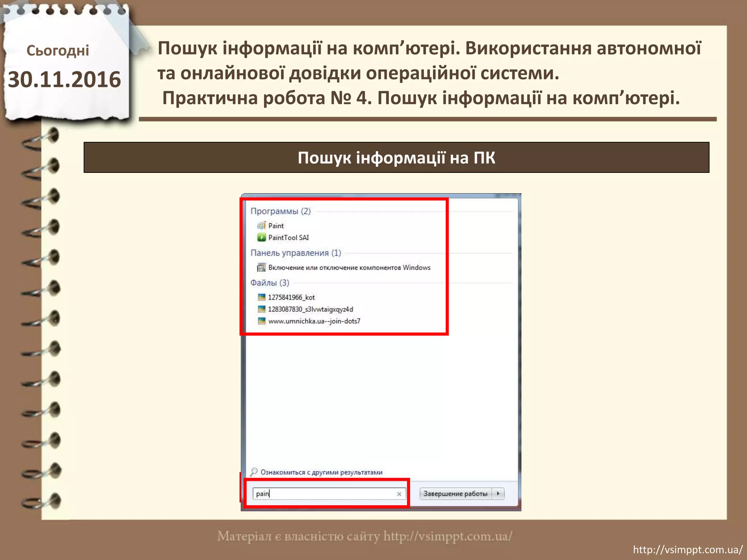Click the Windows components control panel icon
Viewport: 747px width, 560px height.
pyautogui.click(x=262, y=268)
